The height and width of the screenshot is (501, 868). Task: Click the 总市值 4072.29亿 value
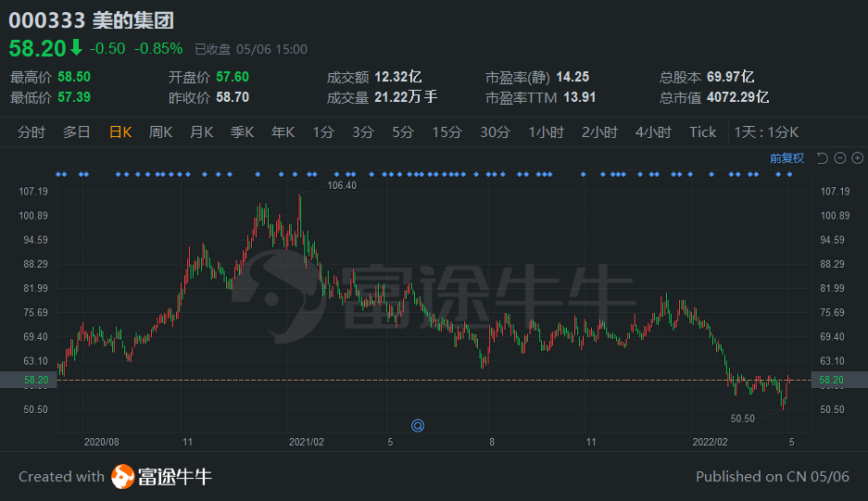737,97
